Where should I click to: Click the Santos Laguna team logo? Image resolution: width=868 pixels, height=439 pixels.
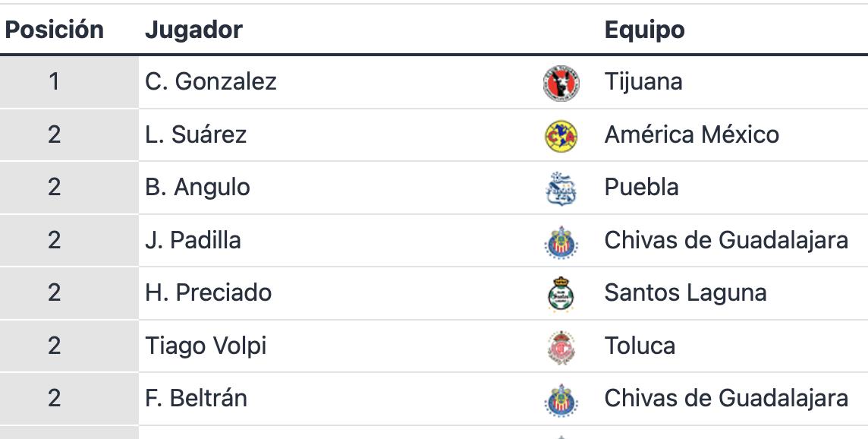tap(561, 295)
